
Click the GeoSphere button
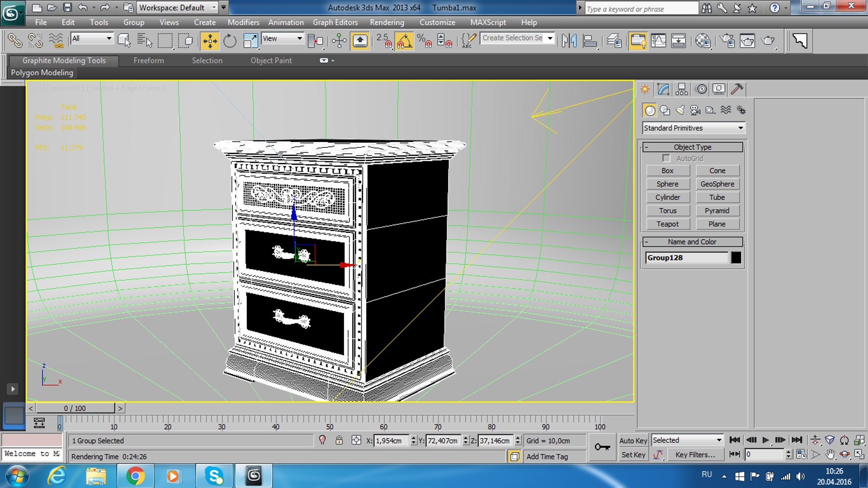717,184
